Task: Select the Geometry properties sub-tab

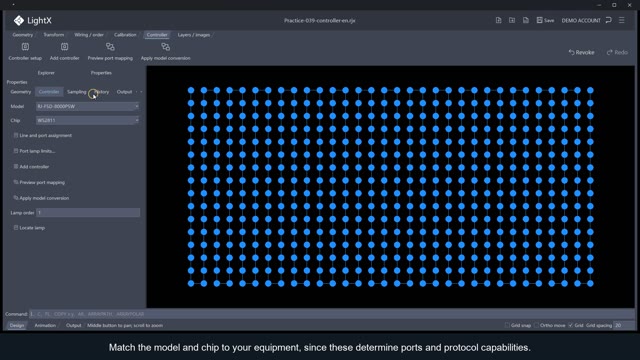Action: (x=20, y=92)
